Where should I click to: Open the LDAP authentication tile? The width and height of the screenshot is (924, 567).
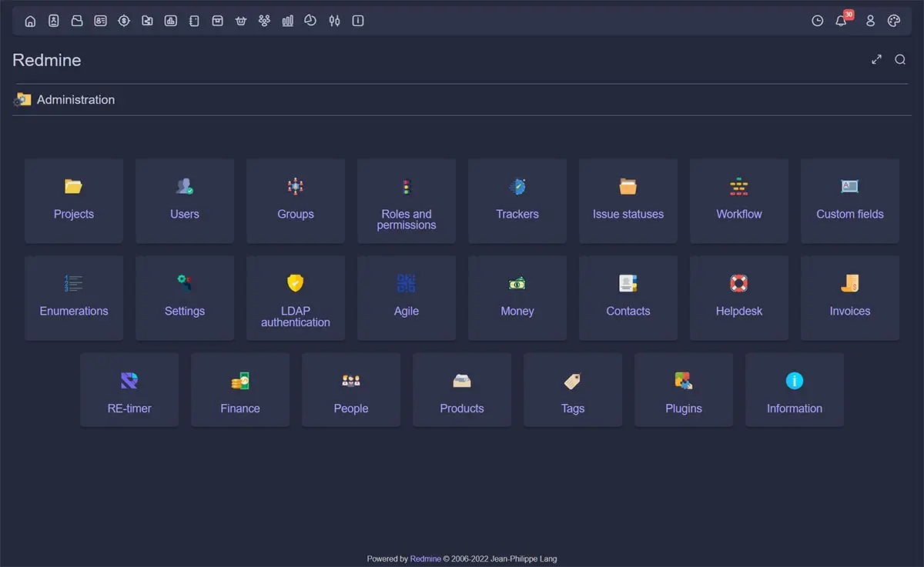[296, 298]
